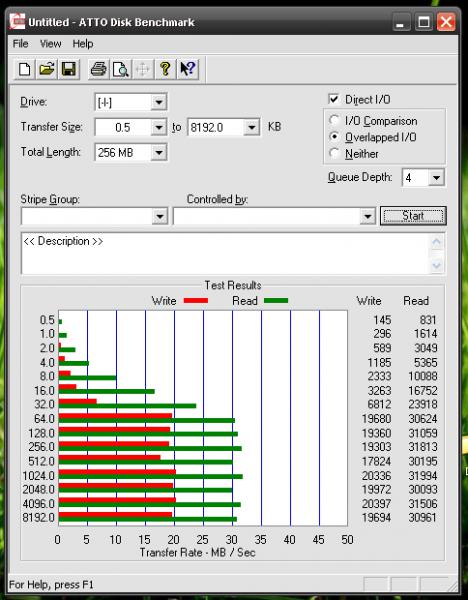
Task: Expand the Stripe Group dropdown
Action: pyautogui.click(x=160, y=217)
